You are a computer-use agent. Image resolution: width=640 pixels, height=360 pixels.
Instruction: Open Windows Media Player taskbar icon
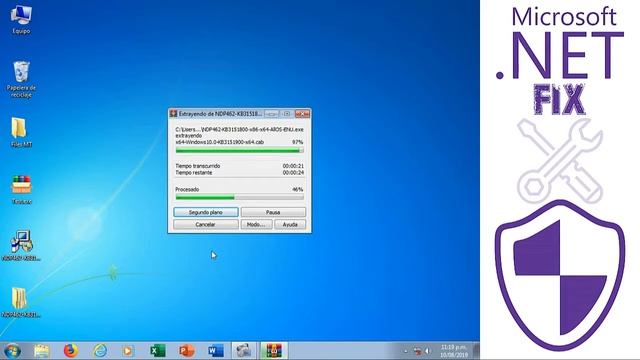[x=128, y=351]
